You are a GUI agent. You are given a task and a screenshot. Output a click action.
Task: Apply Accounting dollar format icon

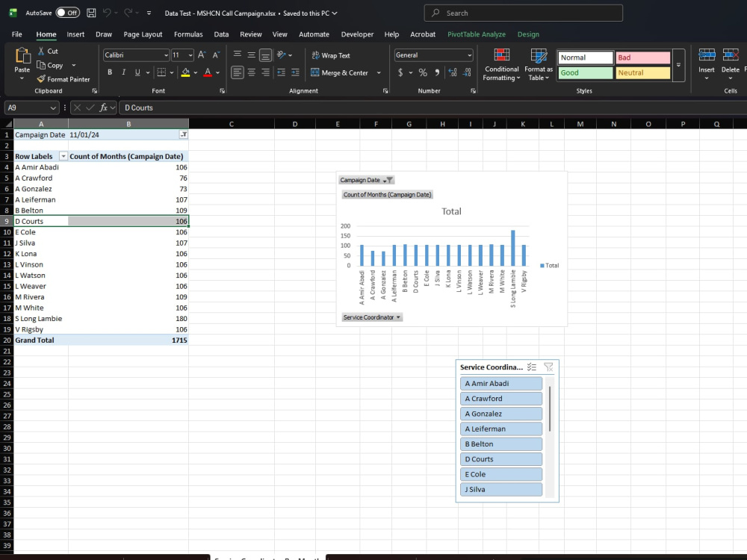400,72
